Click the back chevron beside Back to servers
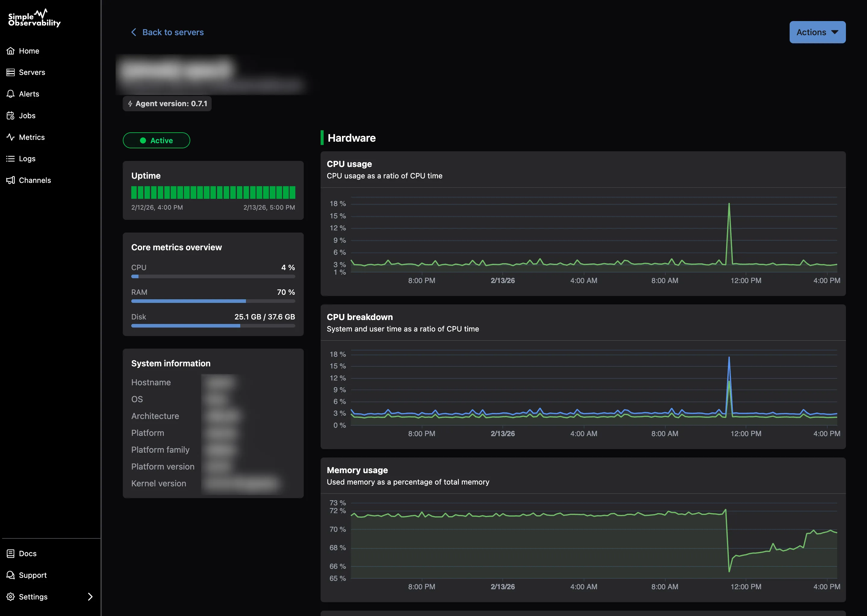 pos(134,32)
